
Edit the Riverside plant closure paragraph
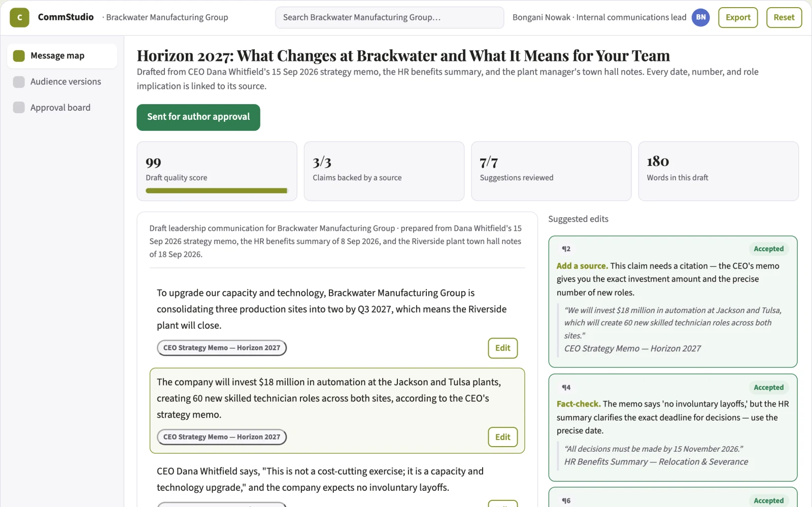(502, 348)
